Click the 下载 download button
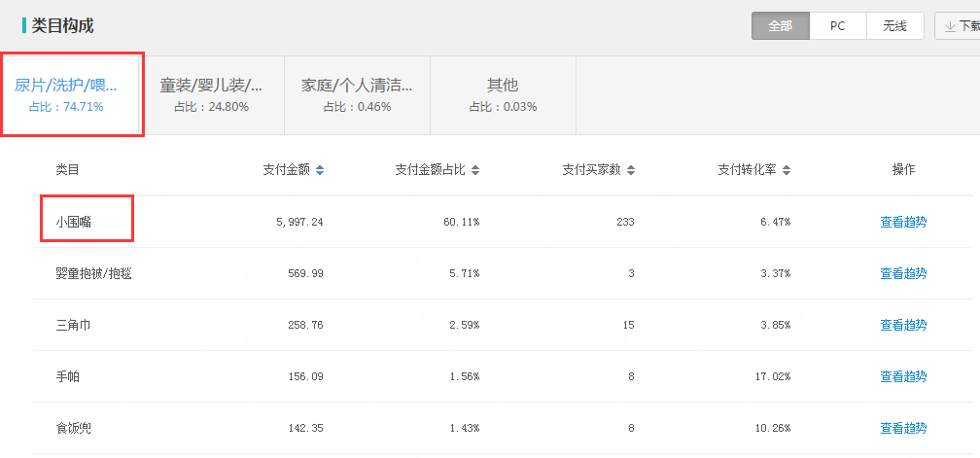The width and height of the screenshot is (980, 458). click(958, 26)
